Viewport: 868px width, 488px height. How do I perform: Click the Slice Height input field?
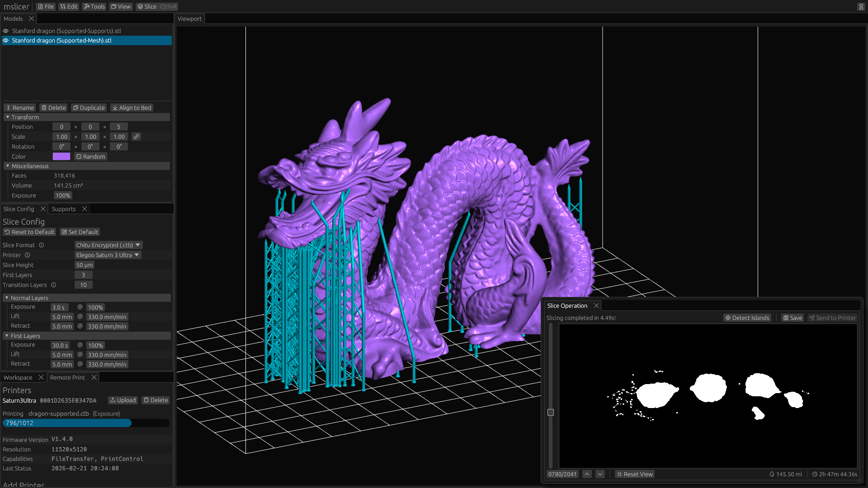click(x=84, y=265)
